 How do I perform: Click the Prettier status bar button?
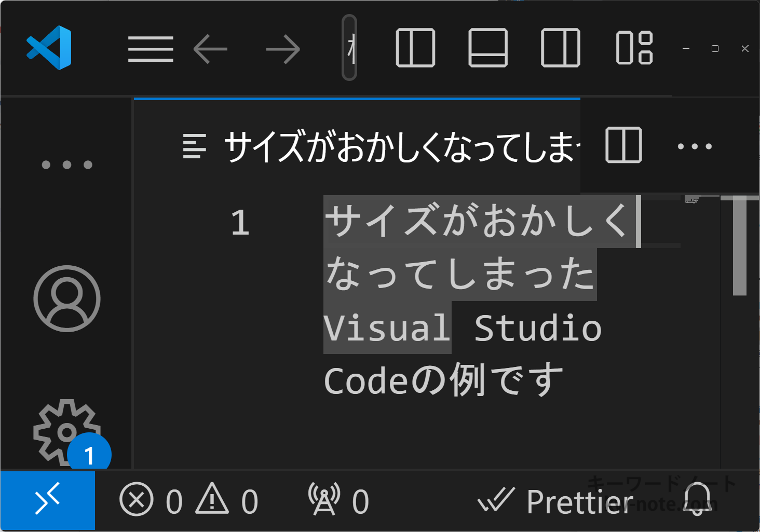pyautogui.click(x=555, y=501)
